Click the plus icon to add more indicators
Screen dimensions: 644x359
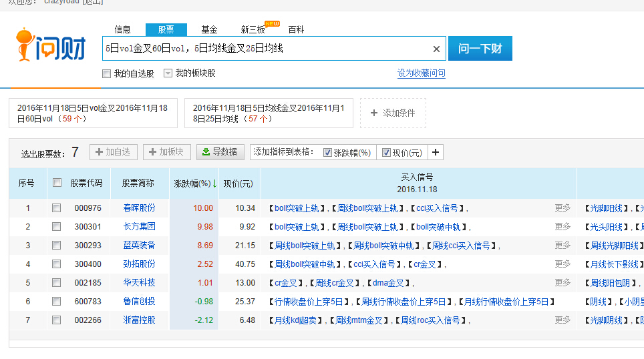coord(436,152)
